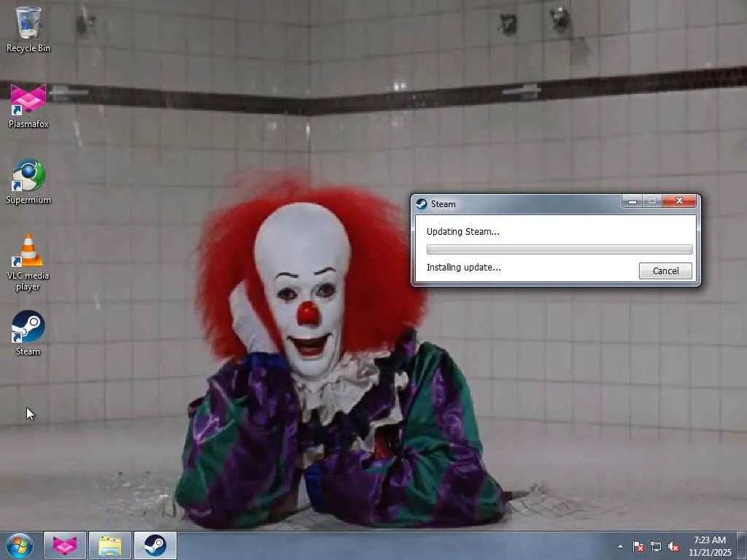This screenshot has width=747, height=560.
Task: Click the 'Updating Steam...' text
Action: pos(462,231)
